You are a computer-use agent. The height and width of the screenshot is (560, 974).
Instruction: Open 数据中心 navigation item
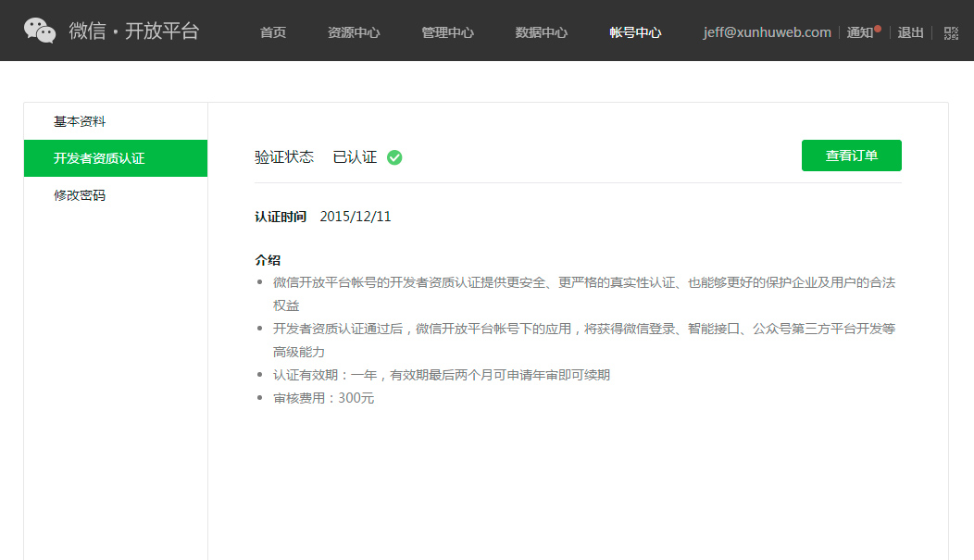[541, 33]
